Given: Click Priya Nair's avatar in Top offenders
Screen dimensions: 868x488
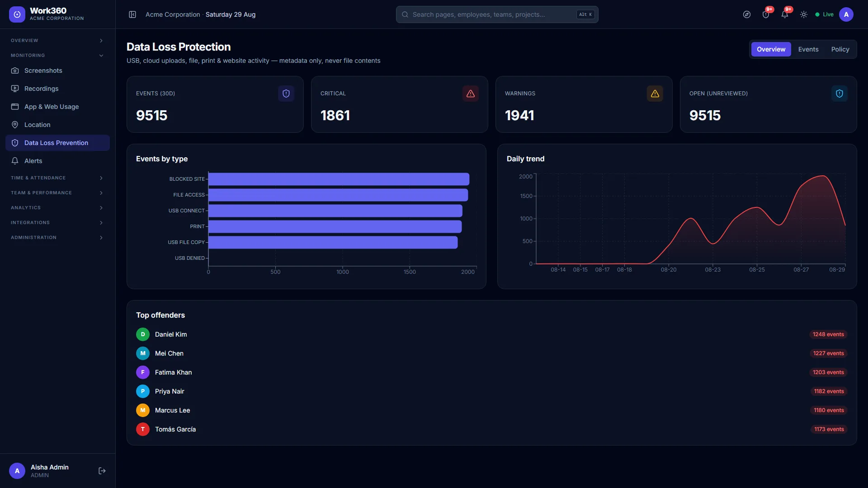Looking at the screenshot, I should coord(143,391).
